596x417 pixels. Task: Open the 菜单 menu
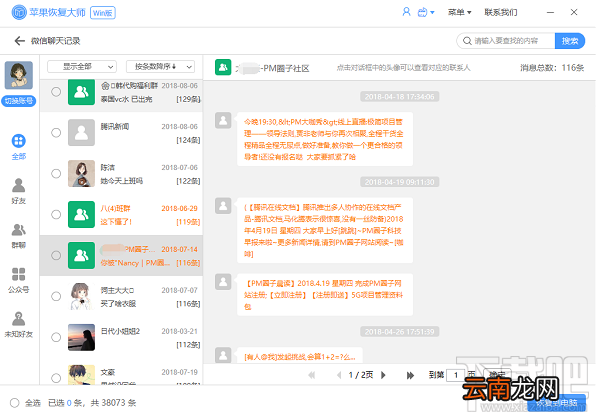pyautogui.click(x=459, y=13)
